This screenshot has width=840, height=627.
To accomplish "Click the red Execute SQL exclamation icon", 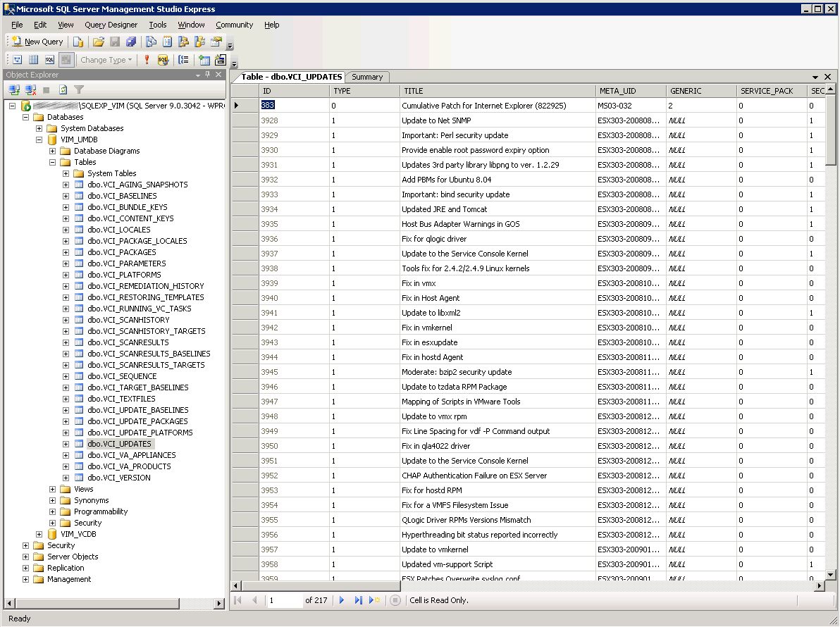I will [x=147, y=60].
